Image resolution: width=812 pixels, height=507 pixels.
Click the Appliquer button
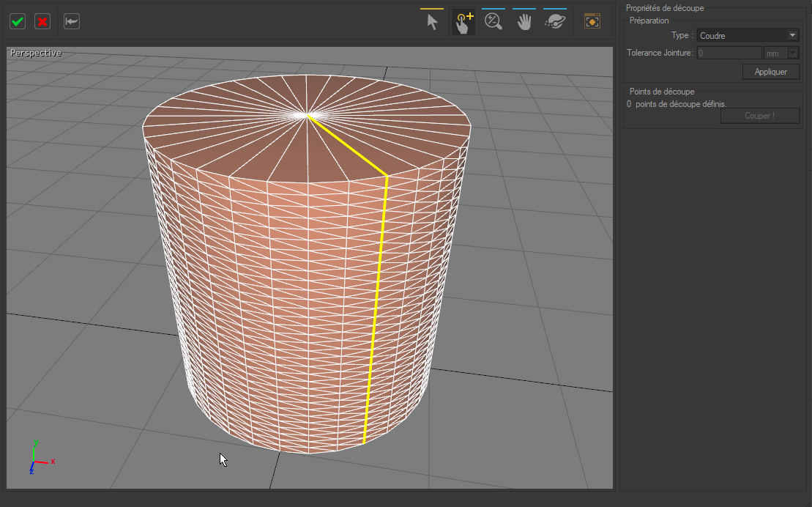point(770,72)
